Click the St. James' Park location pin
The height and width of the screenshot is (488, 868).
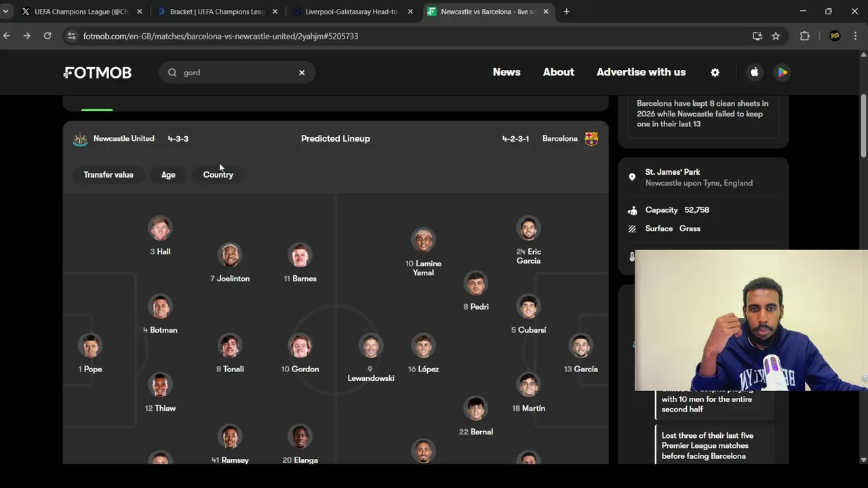point(632,178)
